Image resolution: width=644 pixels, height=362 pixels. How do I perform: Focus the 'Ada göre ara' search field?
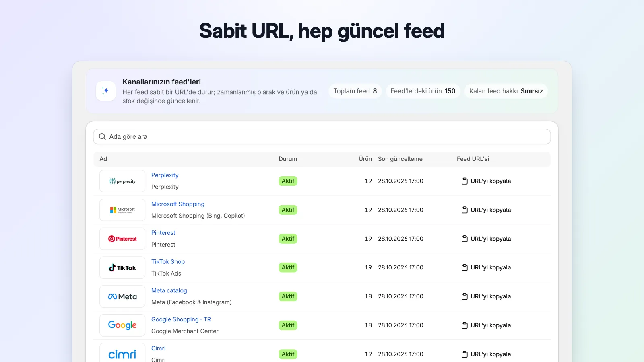coord(322,137)
